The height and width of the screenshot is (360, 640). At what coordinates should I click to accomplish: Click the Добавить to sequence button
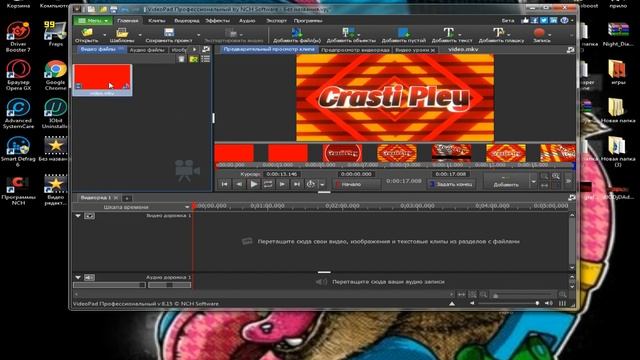click(x=506, y=181)
